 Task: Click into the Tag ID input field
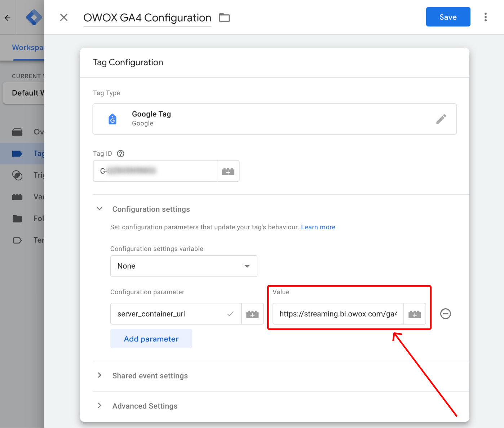pyautogui.click(x=155, y=171)
